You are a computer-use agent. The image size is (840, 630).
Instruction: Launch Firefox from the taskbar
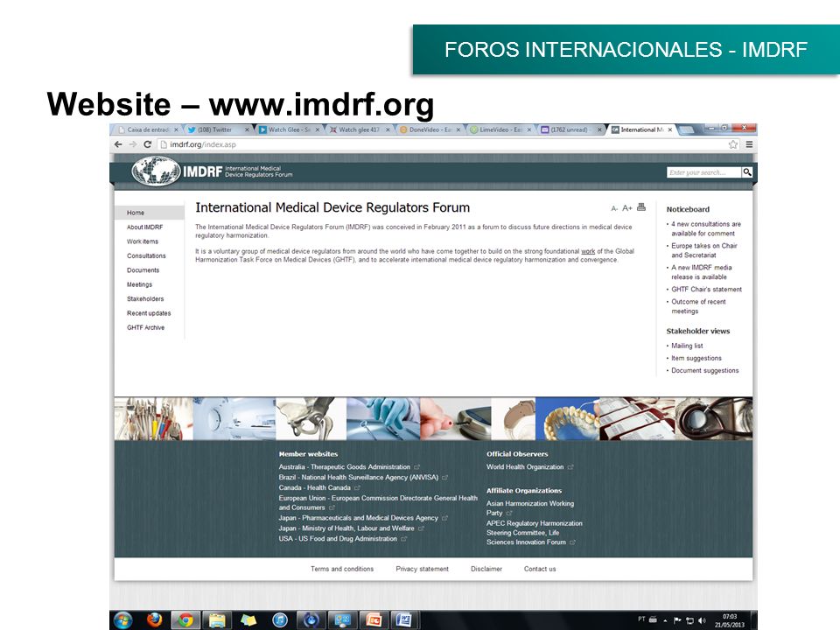click(x=154, y=619)
